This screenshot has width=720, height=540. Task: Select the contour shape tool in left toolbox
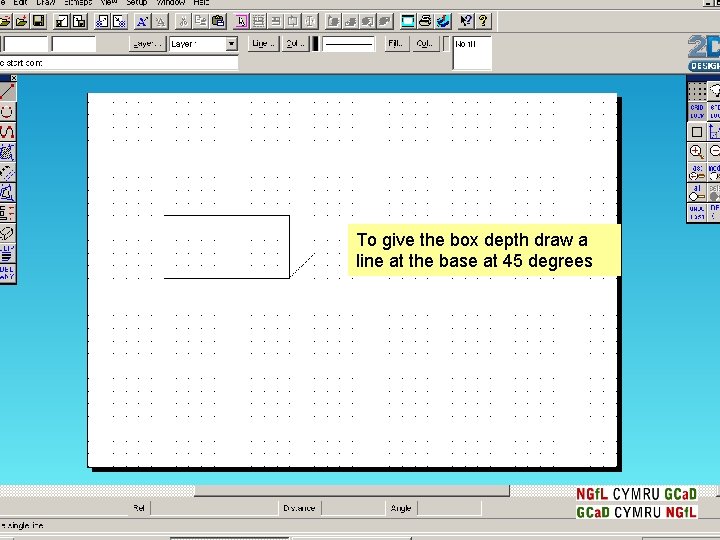coord(7,193)
